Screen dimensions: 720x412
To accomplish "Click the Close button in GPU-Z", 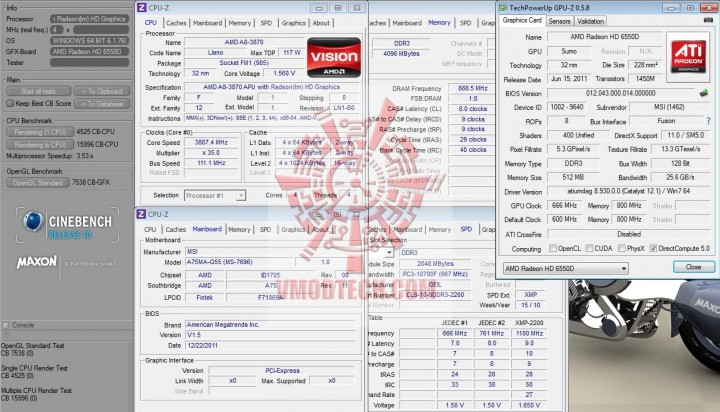I will [x=694, y=267].
